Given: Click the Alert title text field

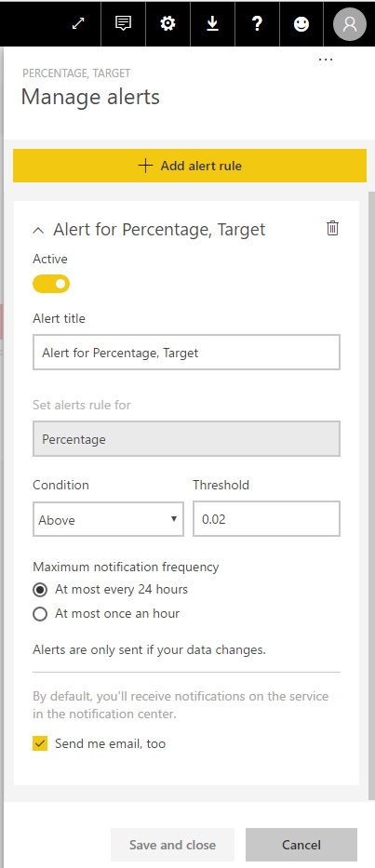Looking at the screenshot, I should click(x=186, y=352).
